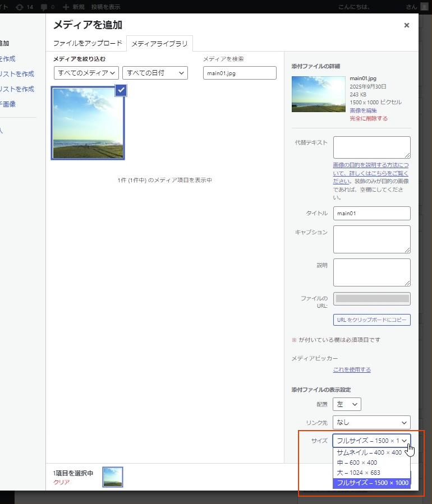Click the updates icon in admin bar
The image size is (432, 504).
coord(20,7)
